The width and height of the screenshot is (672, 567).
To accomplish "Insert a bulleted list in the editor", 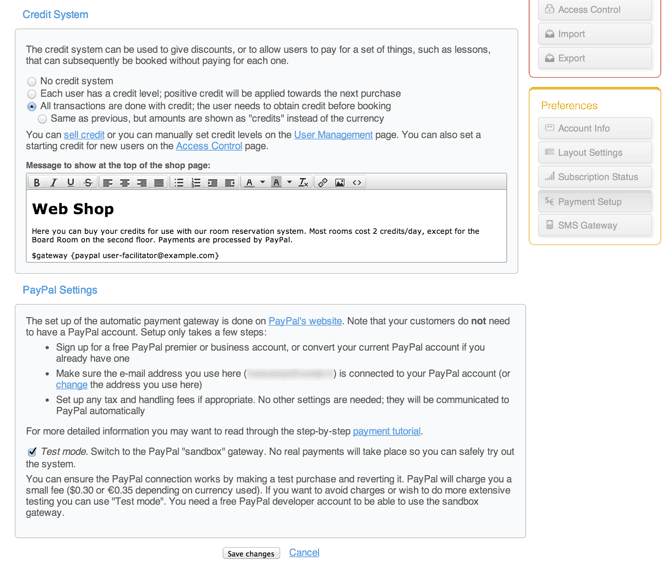I will (x=179, y=183).
